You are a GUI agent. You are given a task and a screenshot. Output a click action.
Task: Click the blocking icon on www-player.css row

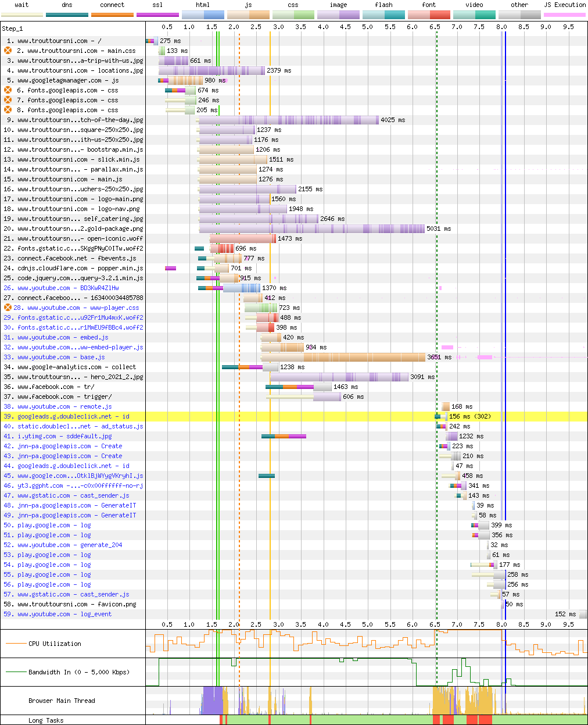coord(8,308)
